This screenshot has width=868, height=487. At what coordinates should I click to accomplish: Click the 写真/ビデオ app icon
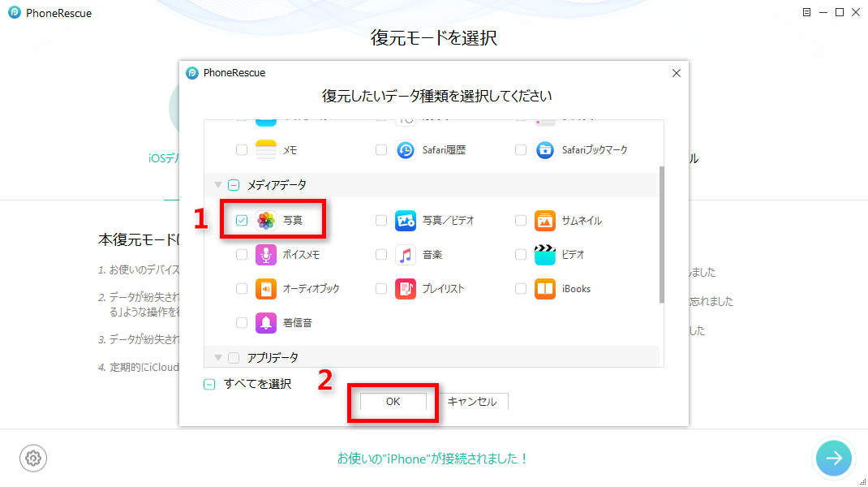(406, 221)
